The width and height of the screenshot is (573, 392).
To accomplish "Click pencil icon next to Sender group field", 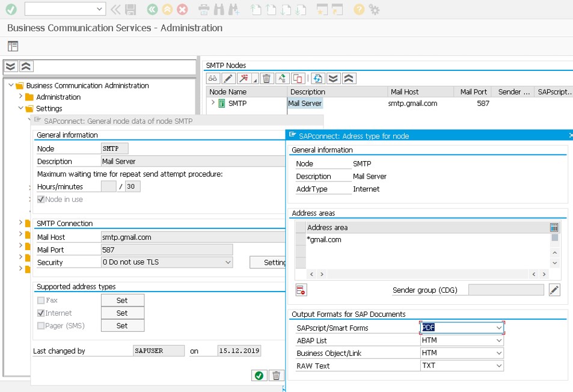I will pyautogui.click(x=554, y=290).
